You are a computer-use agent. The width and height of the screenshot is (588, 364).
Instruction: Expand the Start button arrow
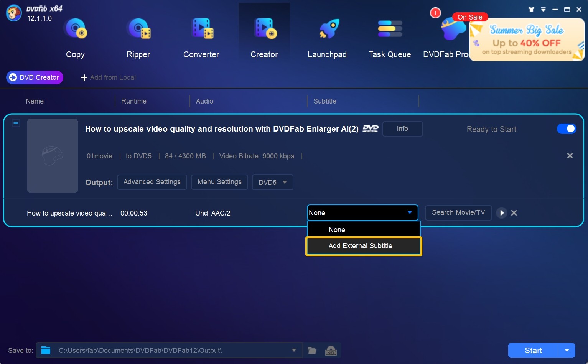point(567,351)
